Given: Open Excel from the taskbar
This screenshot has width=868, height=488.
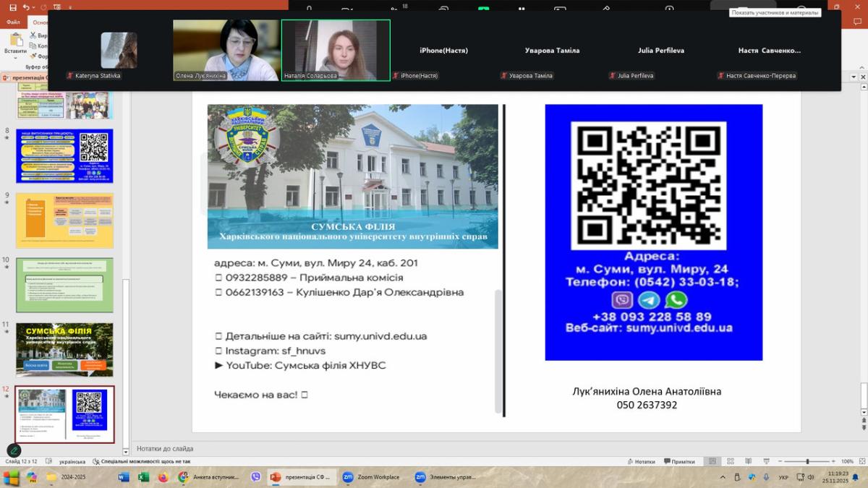Looking at the screenshot, I should (x=143, y=477).
